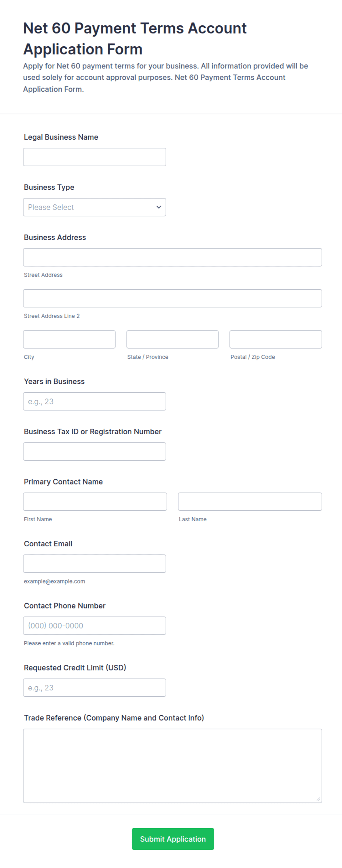
Task: Click the form title heading
Action: click(x=135, y=39)
